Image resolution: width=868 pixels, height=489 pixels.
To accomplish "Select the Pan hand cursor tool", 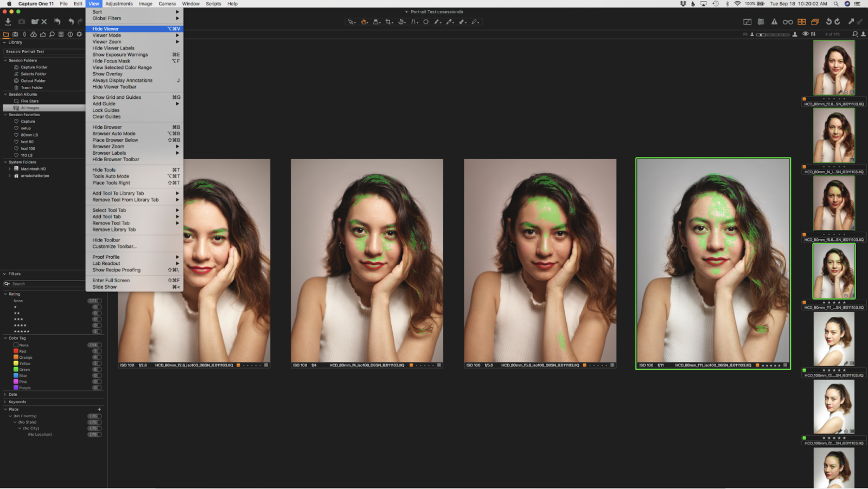I will coord(363,22).
